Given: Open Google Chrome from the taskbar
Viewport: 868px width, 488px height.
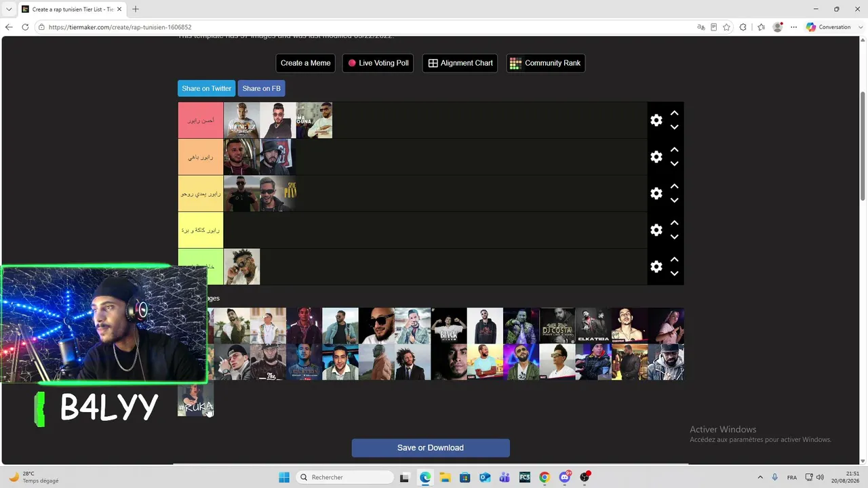Looking at the screenshot, I should coord(544,477).
